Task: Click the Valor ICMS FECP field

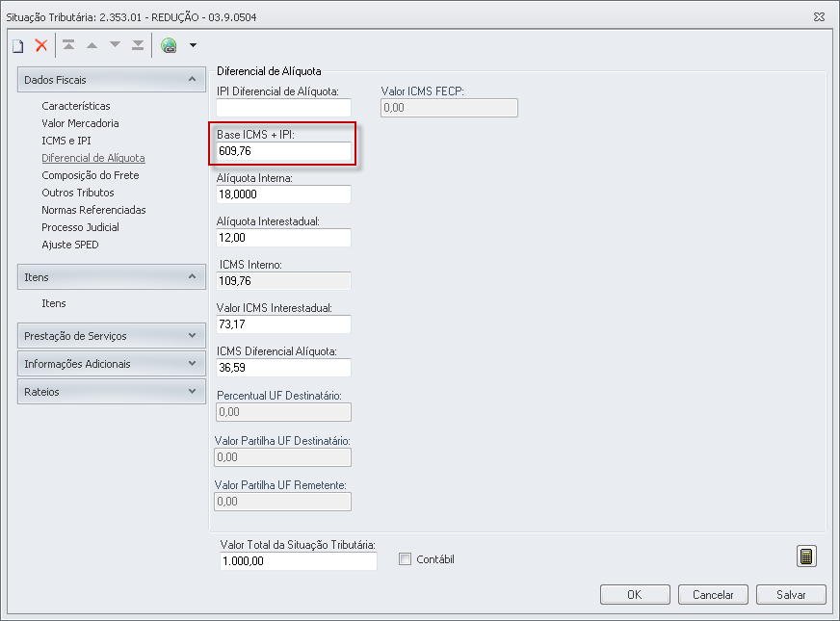Action: [450, 108]
